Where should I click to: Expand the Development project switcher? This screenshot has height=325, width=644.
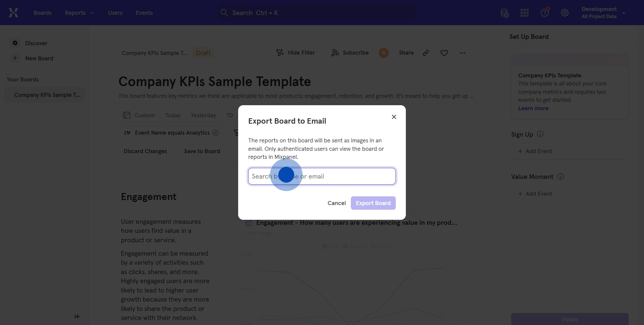point(604,13)
